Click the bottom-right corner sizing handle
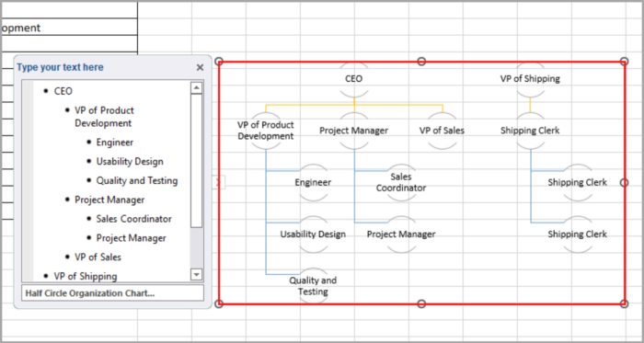Screen dimensions: 644x343 click(624, 303)
